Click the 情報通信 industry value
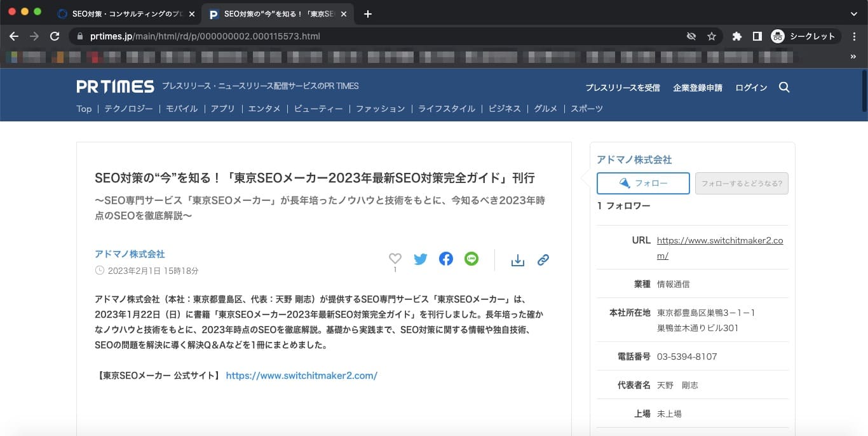Viewport: 868px width, 436px height. pyautogui.click(x=674, y=284)
